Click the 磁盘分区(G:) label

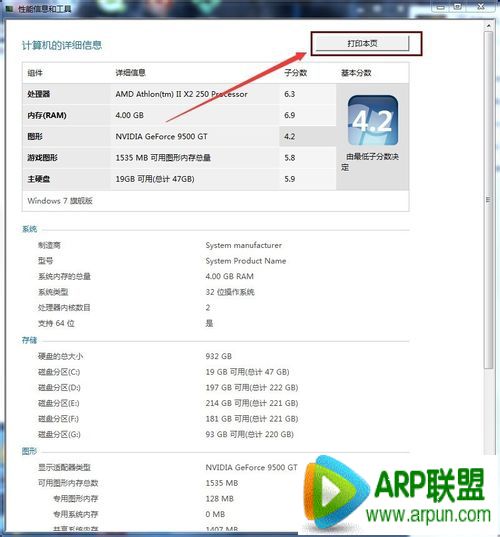coord(59,434)
